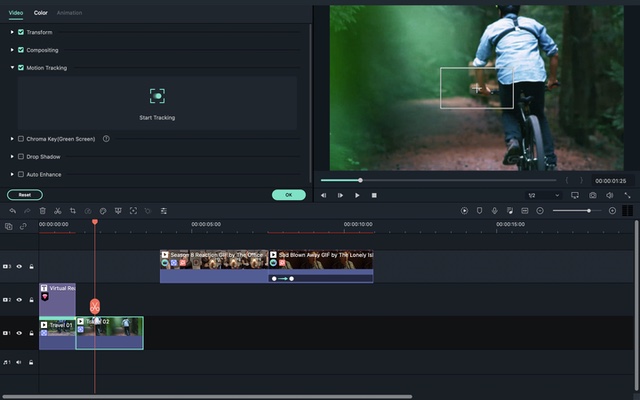Viewport: 640px width, 400px height.
Task: Click the green screen icon in toolbar
Action: tap(118, 211)
